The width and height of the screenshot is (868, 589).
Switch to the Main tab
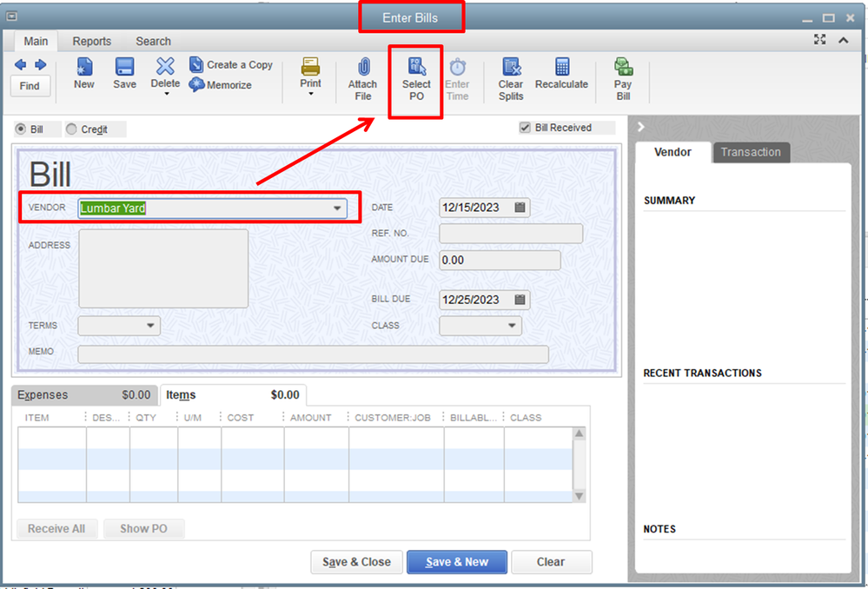pos(36,41)
